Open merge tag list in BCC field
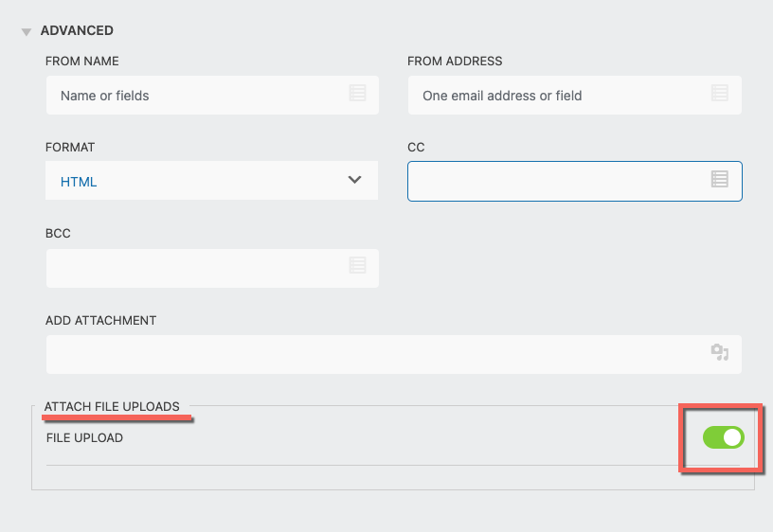This screenshot has width=773, height=532. [357, 265]
